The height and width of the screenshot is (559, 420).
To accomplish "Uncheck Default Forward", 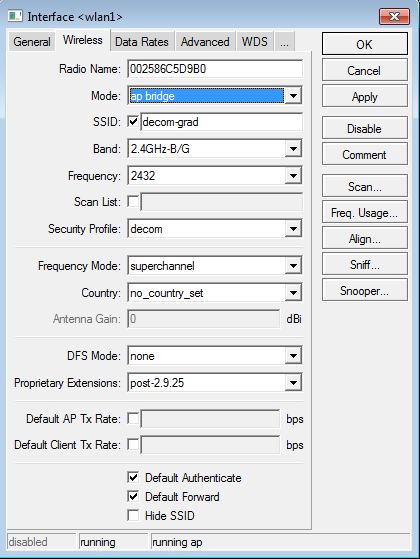I will [x=133, y=497].
